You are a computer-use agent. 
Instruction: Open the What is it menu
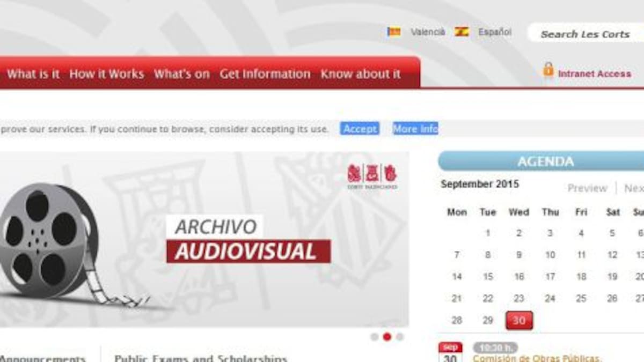click(x=33, y=74)
